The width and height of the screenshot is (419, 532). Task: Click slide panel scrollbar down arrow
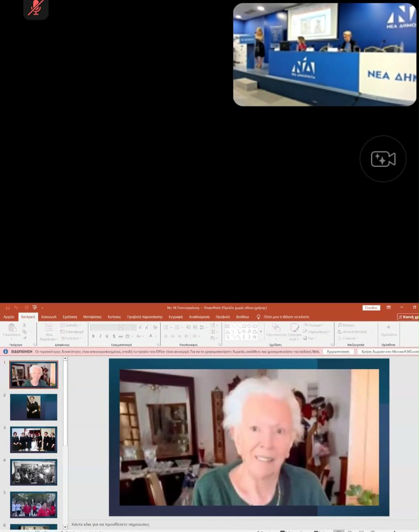click(65, 527)
